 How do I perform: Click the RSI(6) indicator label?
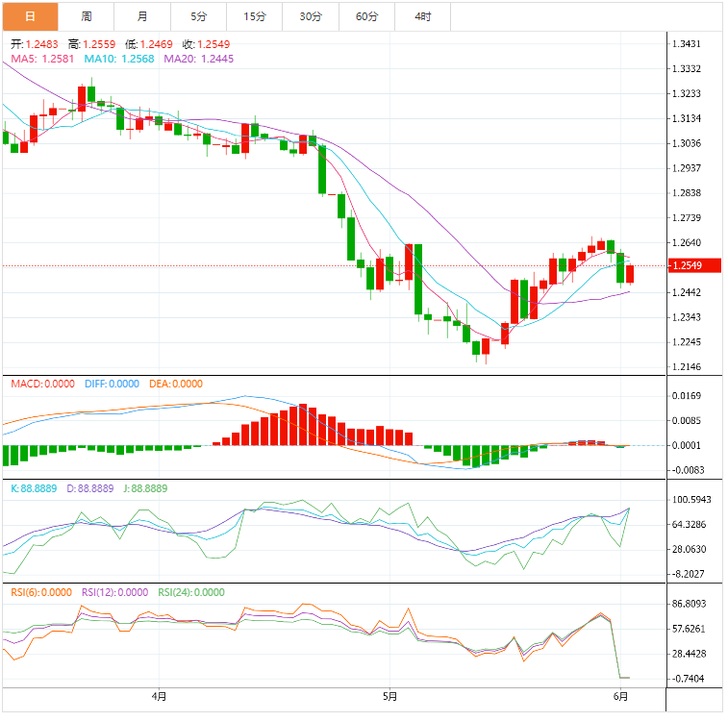pos(41,592)
